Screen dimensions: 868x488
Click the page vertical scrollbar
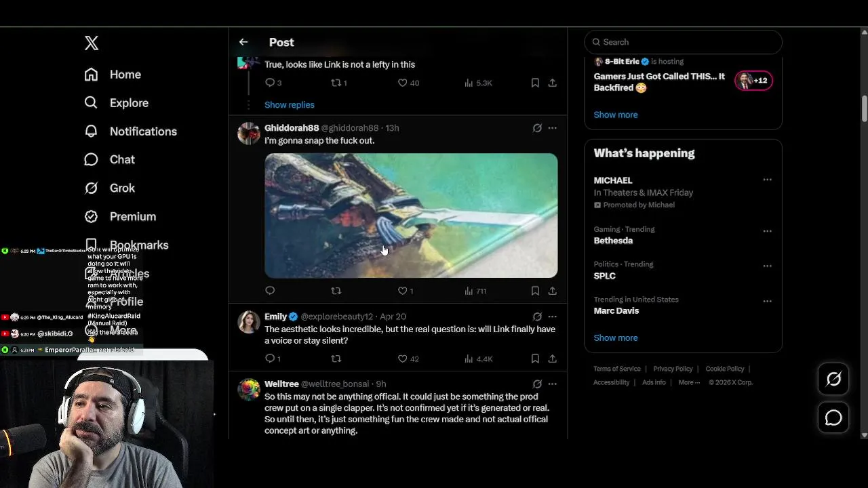[864, 108]
